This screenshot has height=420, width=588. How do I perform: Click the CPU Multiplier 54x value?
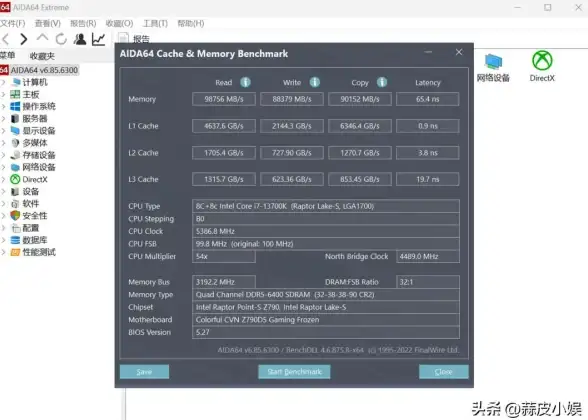coord(224,256)
